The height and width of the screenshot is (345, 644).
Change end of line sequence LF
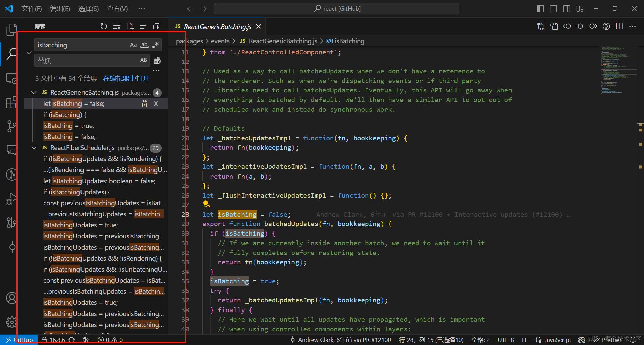pyautogui.click(x=525, y=340)
